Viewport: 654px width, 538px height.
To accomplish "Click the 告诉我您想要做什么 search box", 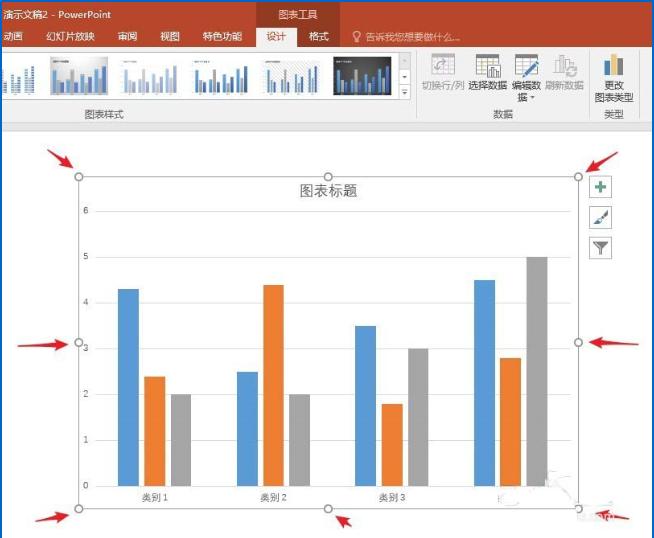I will 407,37.
